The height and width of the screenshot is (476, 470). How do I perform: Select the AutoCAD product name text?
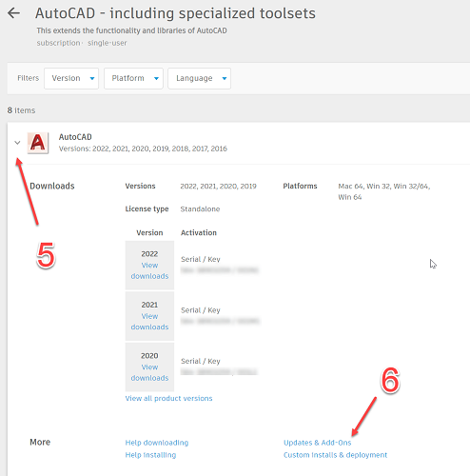(x=75, y=137)
